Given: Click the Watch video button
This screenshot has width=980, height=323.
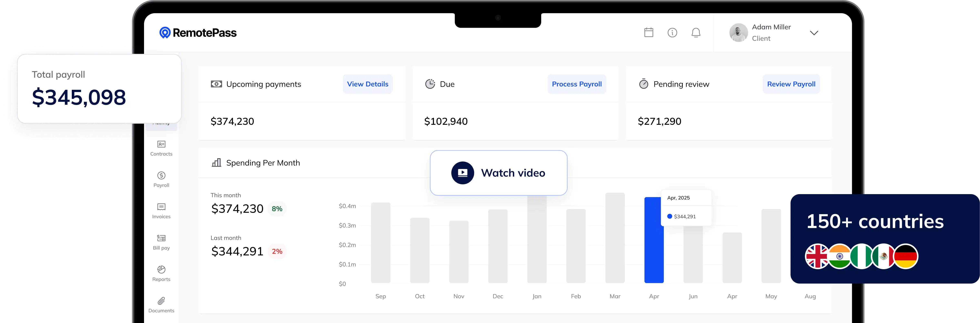Looking at the screenshot, I should [x=498, y=173].
